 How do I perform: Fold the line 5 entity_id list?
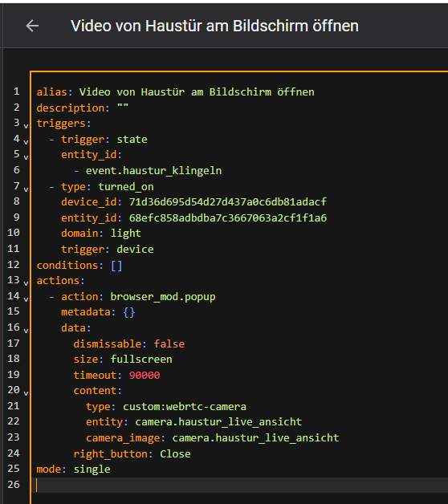pos(26,157)
